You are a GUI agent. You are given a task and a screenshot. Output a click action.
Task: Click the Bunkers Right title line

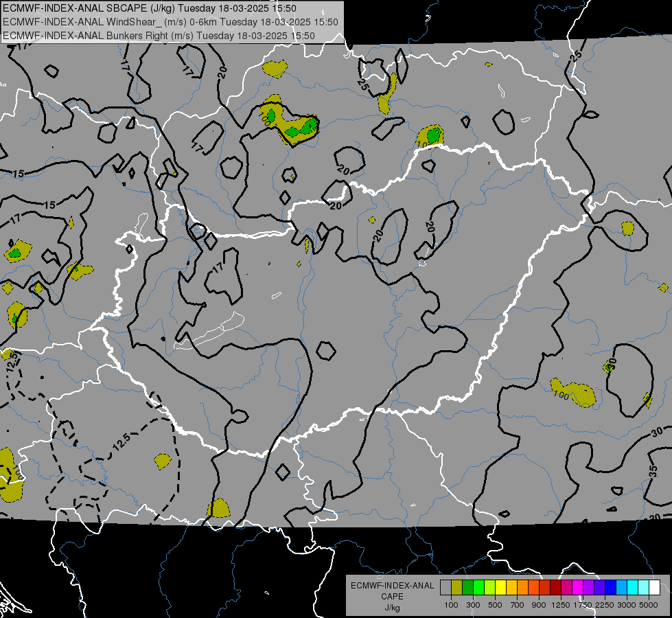click(159, 36)
